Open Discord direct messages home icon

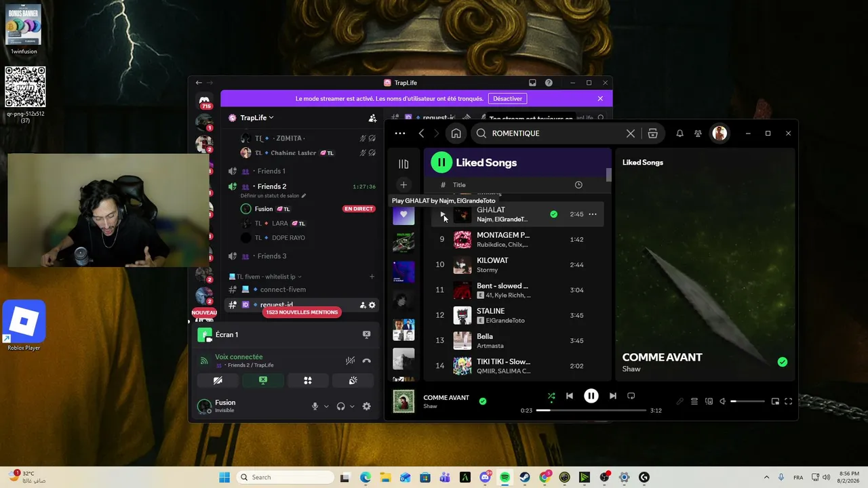pos(204,101)
